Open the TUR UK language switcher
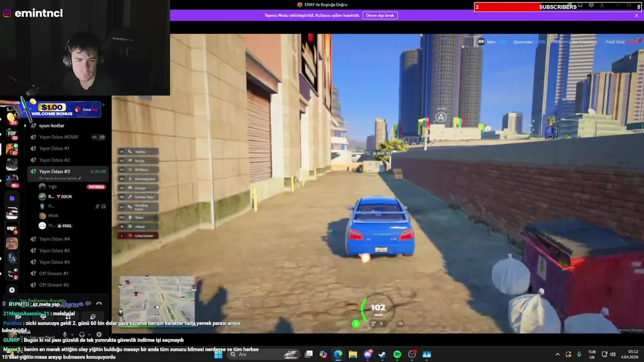 592,354
